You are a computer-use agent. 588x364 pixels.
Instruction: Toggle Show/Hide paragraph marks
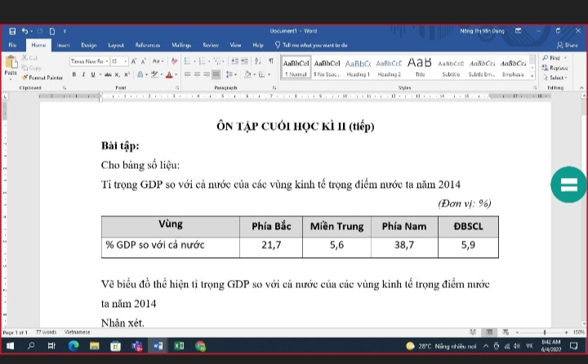(271, 61)
